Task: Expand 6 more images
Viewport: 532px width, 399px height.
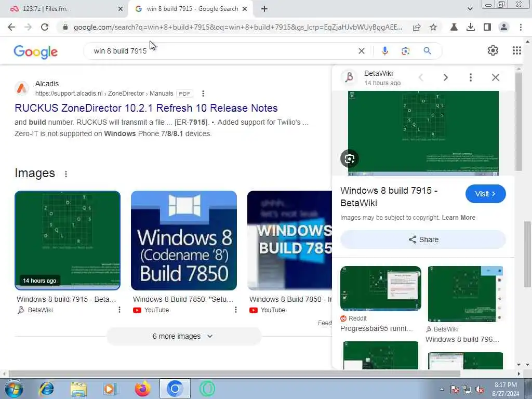Action: pos(183,336)
